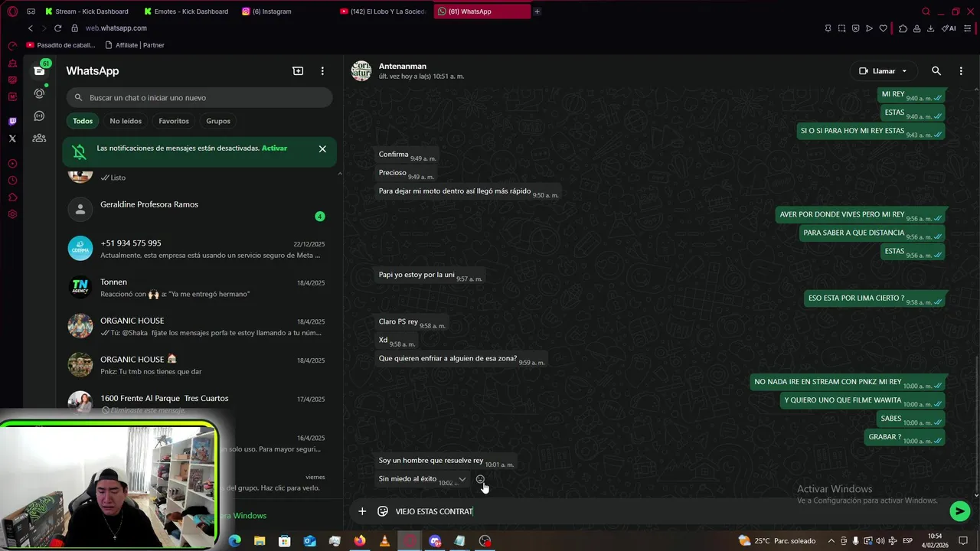This screenshot has width=980, height=551.
Task: Click the browser back arrow
Action: [31, 28]
